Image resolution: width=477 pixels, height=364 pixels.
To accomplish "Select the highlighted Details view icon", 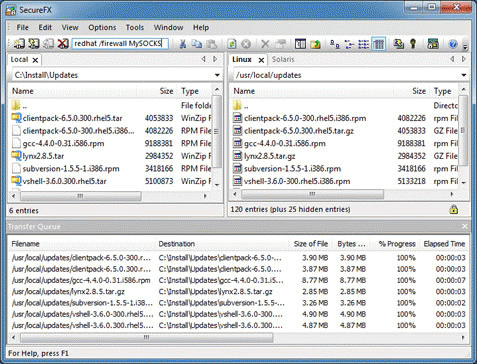I will point(379,44).
